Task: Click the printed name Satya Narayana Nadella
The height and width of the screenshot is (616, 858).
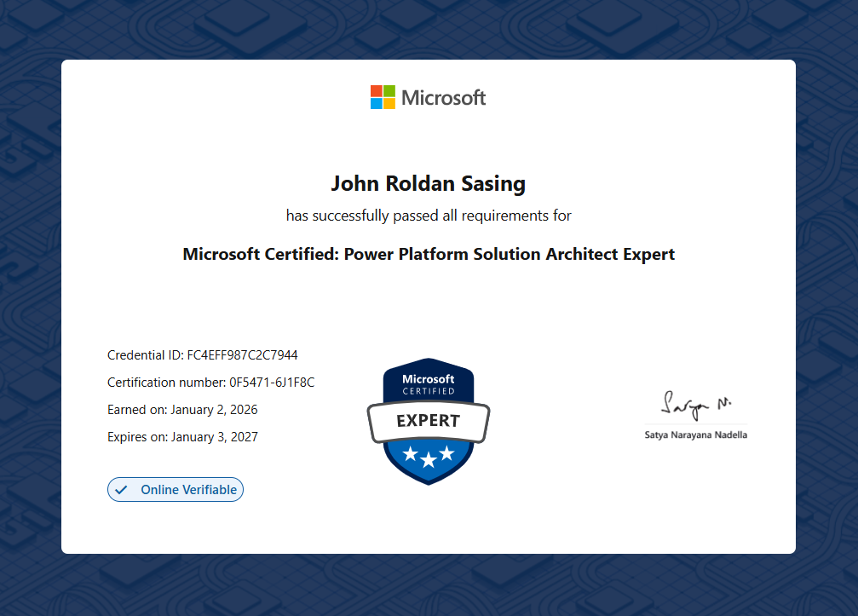Action: click(x=696, y=435)
